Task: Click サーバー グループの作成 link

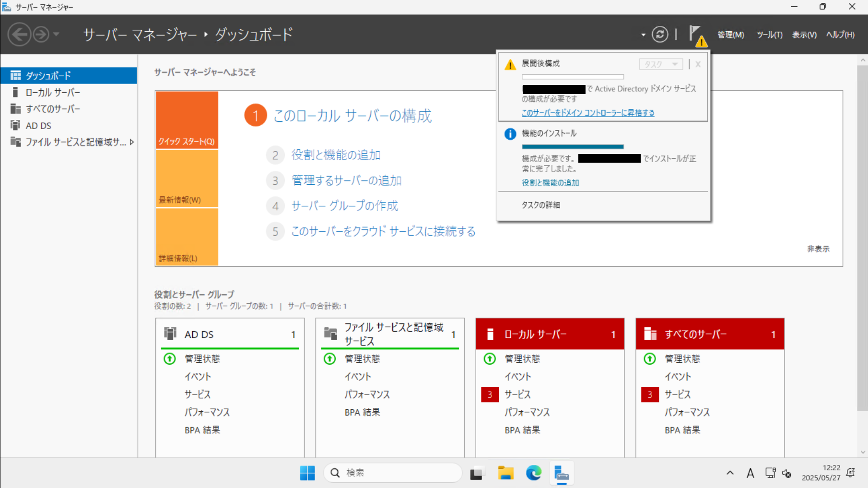Action: [344, 206]
